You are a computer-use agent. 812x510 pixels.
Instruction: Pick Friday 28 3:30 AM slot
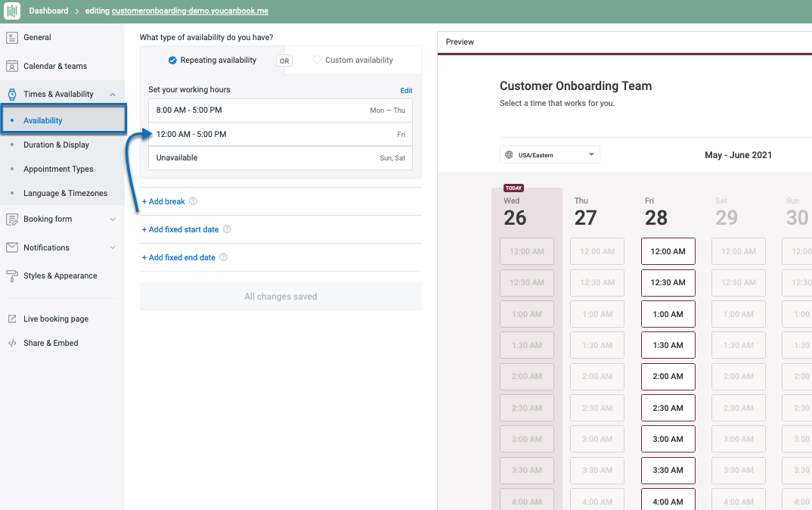coord(668,470)
